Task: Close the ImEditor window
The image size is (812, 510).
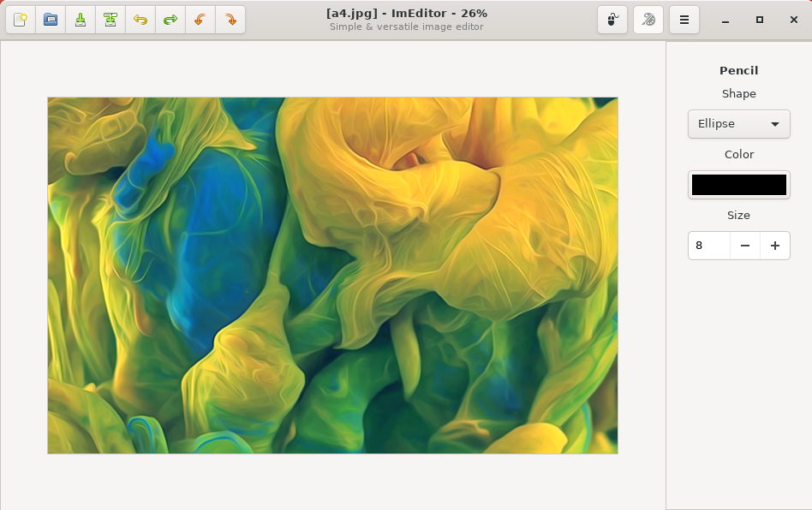Action: (794, 20)
